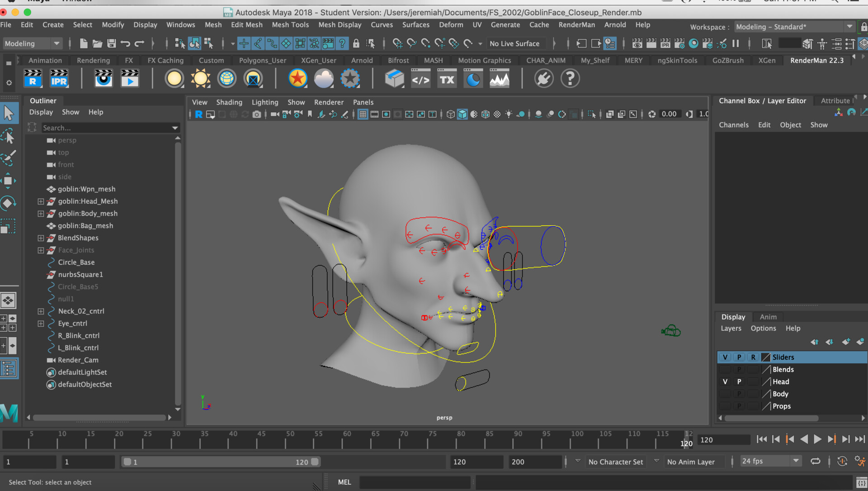Open the Mesh Tools menu
This screenshot has width=868, height=491.
click(x=290, y=25)
